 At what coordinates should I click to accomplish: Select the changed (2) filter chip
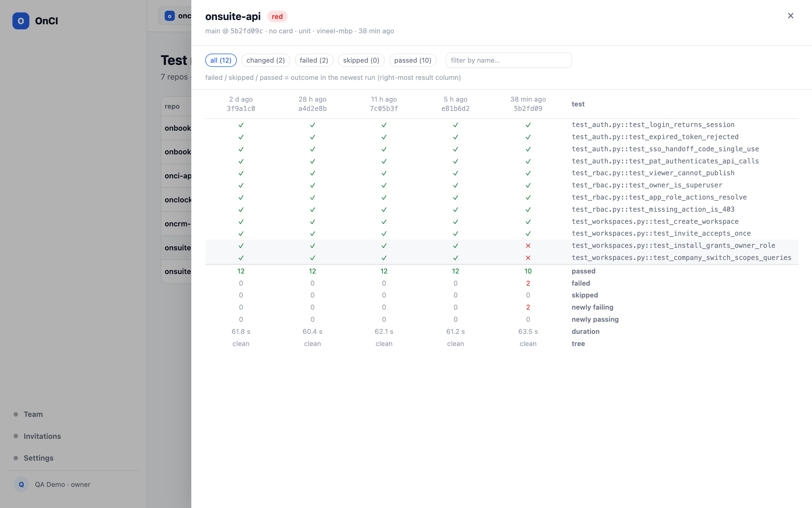(265, 60)
